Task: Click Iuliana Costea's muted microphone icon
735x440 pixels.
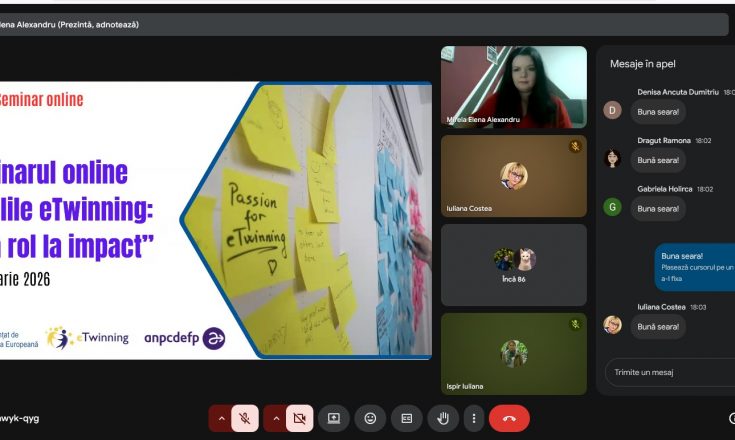Action: (x=575, y=146)
